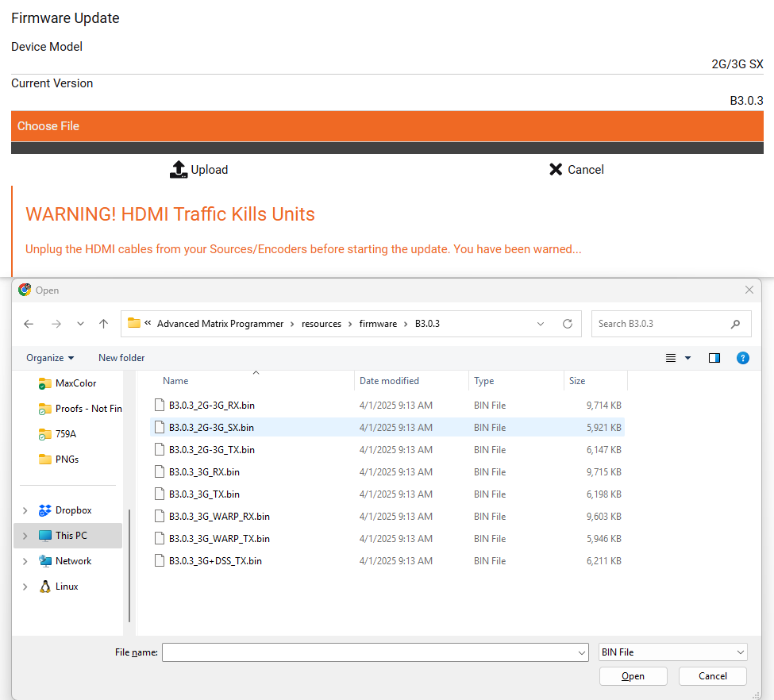Select B3.0.3_3G_WARP_TX.bin file

387,539
